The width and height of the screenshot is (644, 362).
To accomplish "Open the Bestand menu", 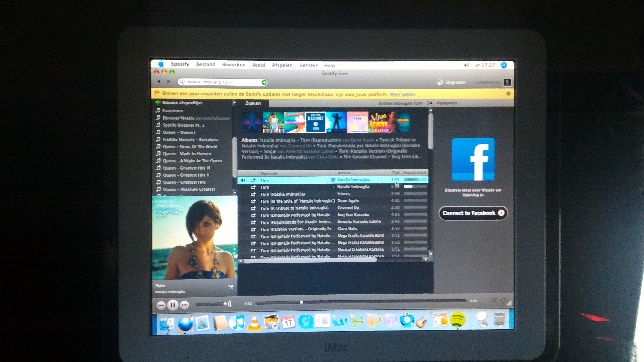I will click(205, 64).
